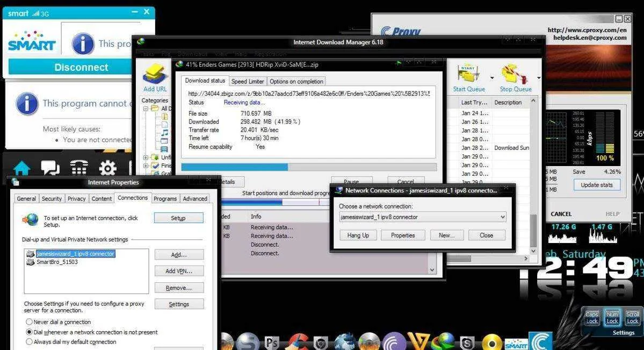Click the IDM download list vertical scrollbar
The width and height of the screenshot is (644, 350).
(x=533, y=177)
